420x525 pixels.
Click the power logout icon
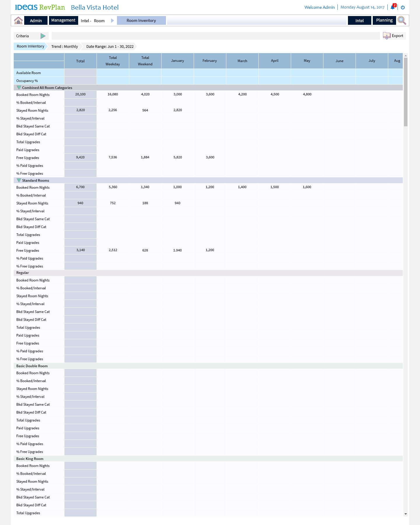[403, 7]
